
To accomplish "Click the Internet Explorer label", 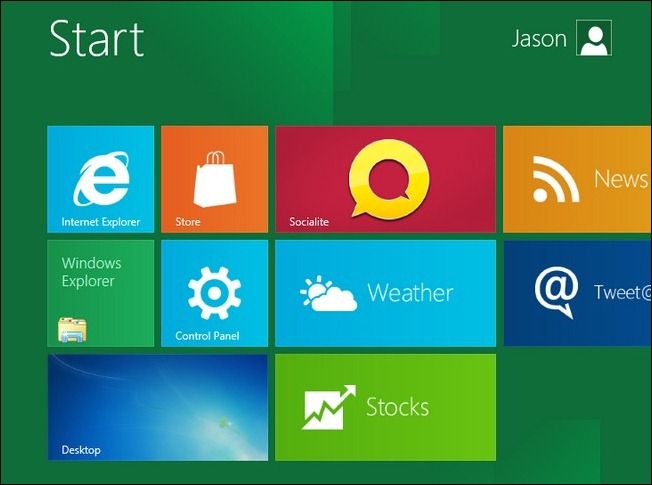I will (101, 222).
